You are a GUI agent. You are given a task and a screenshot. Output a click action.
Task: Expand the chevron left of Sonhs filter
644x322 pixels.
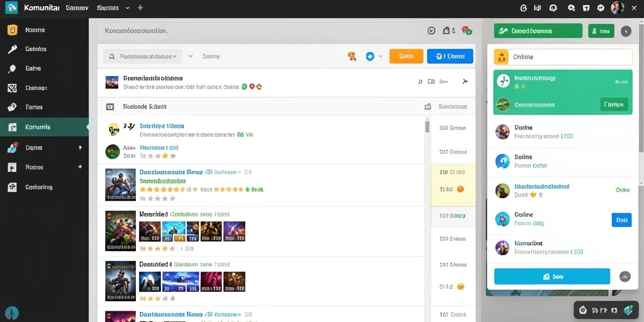pos(191,56)
